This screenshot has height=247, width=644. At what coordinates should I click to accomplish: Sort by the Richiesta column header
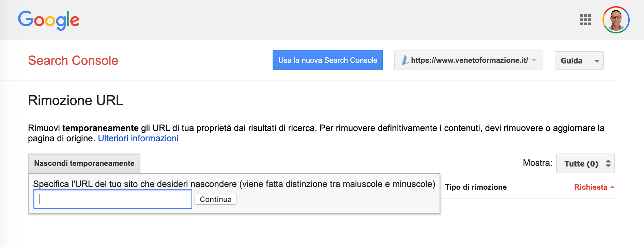594,187
